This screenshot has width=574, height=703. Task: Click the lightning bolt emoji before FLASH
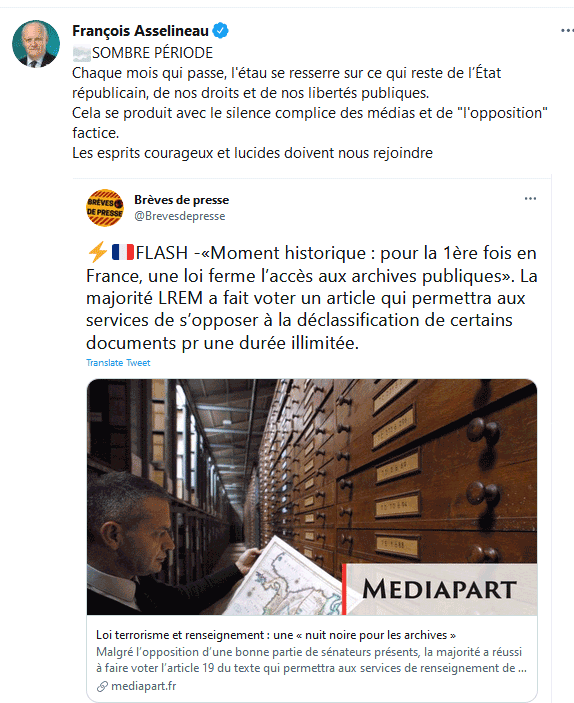97,252
